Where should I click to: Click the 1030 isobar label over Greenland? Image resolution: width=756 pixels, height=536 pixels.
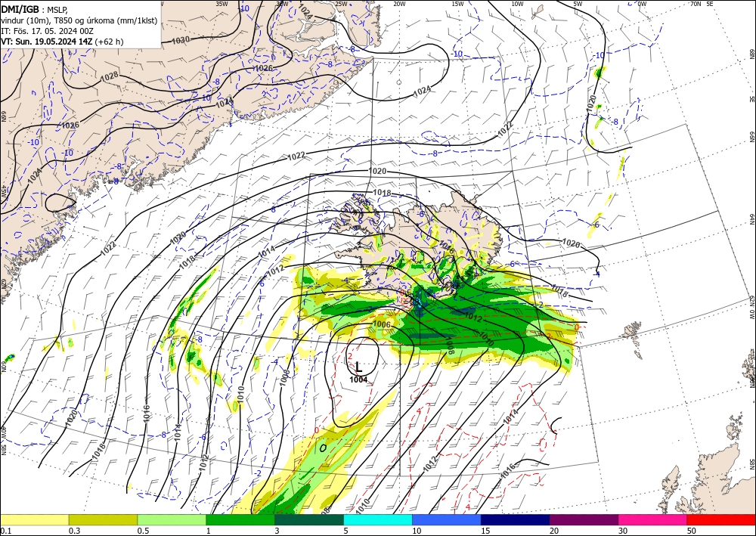pyautogui.click(x=181, y=41)
